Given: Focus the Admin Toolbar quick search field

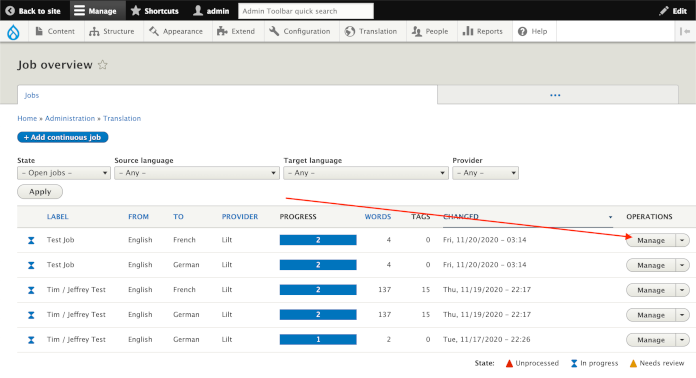Looking at the screenshot, I should 306,11.
